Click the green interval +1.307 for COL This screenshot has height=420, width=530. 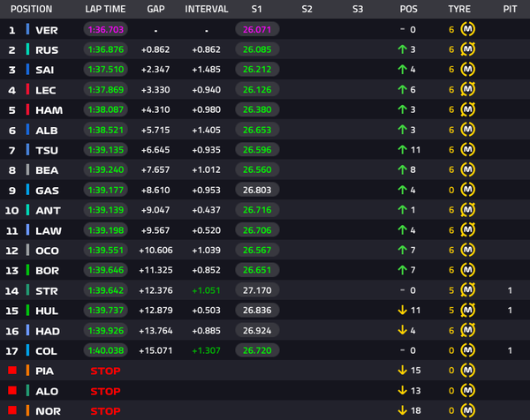pos(206,350)
